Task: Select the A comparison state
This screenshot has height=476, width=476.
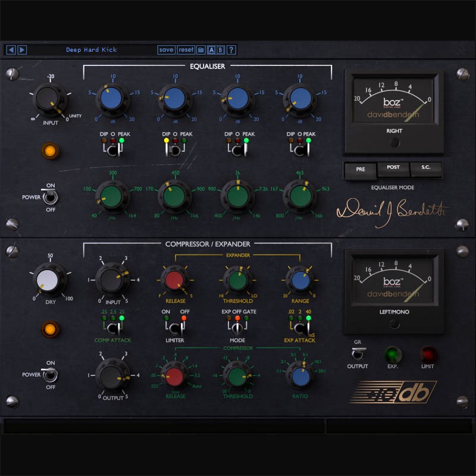Action: pos(212,50)
